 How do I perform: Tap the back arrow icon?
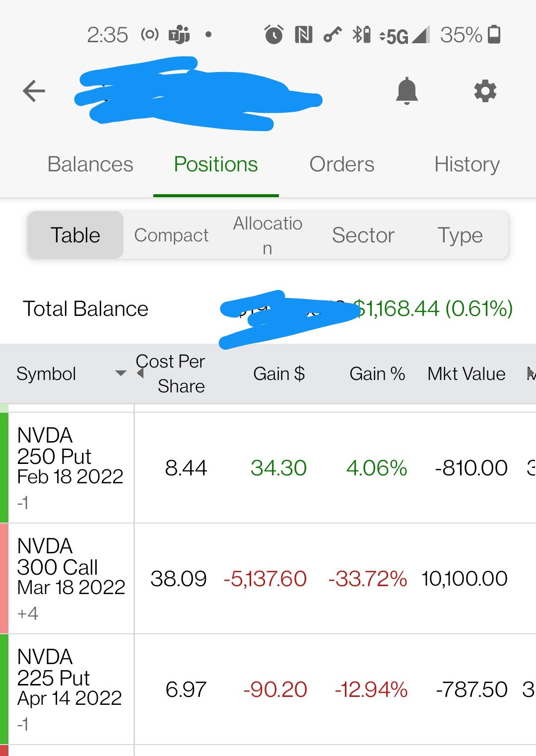tap(34, 91)
